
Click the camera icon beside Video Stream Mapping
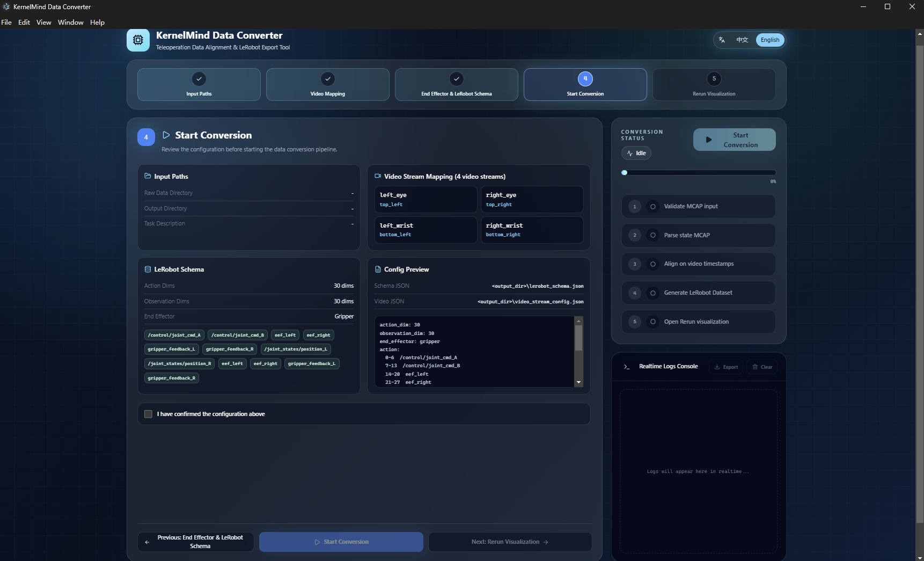378,176
